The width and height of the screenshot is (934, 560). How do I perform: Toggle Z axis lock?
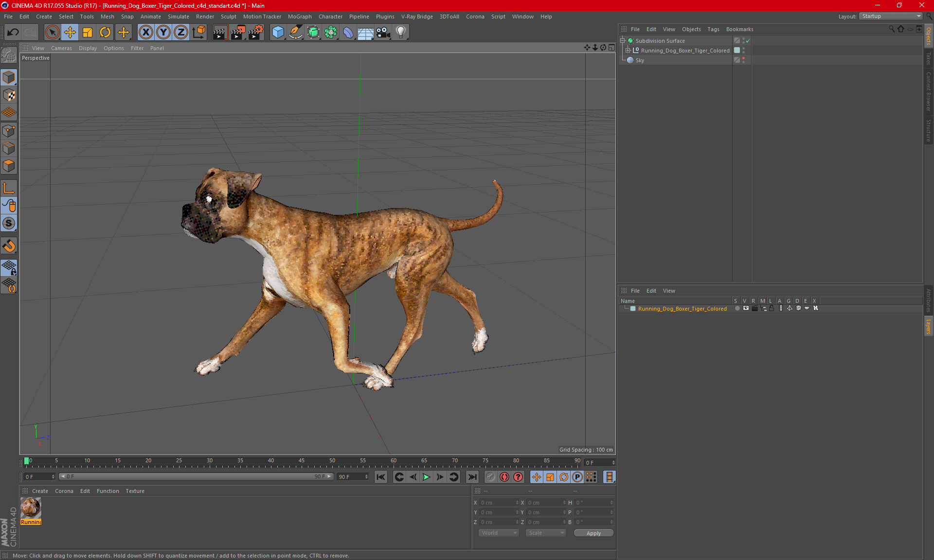point(181,33)
